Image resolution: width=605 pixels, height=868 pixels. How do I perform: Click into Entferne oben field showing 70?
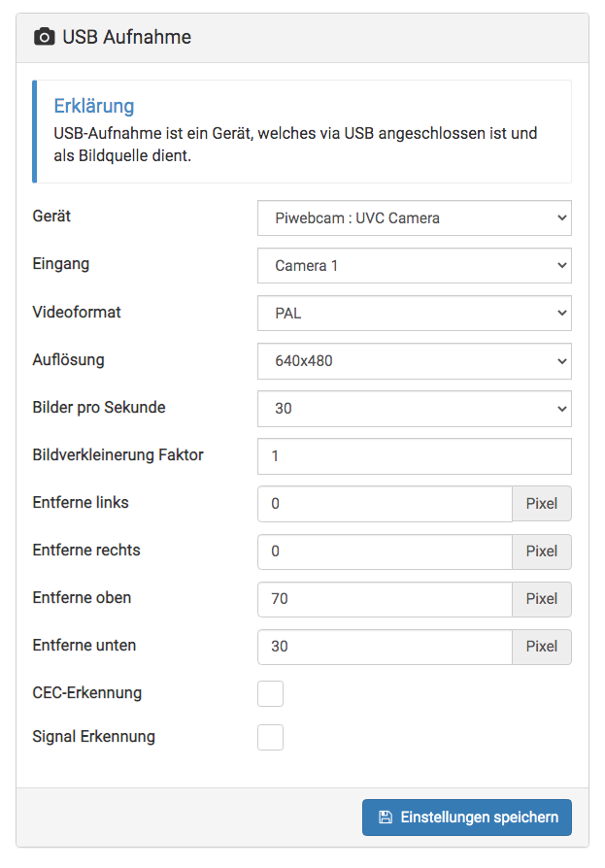(x=385, y=599)
